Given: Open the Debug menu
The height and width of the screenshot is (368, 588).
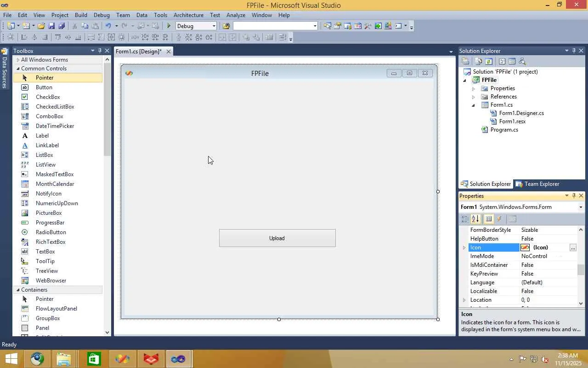Looking at the screenshot, I should [x=102, y=15].
